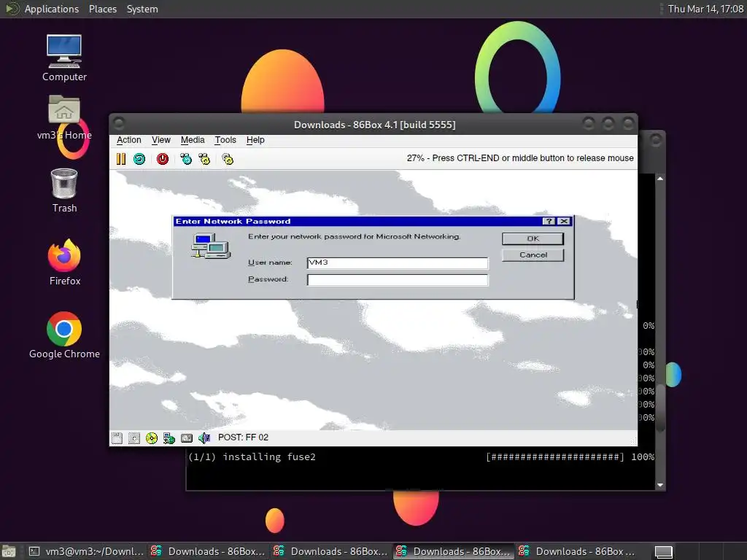Click the clock showing Thu Mar 14, 17:08

point(705,9)
